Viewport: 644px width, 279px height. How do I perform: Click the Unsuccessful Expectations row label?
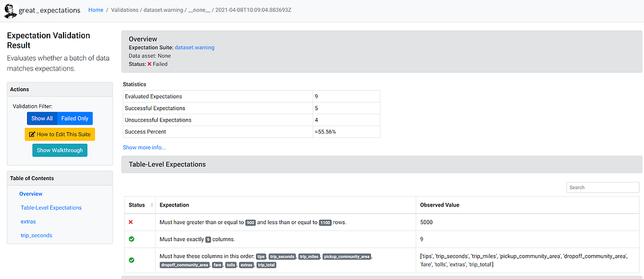pyautogui.click(x=158, y=120)
